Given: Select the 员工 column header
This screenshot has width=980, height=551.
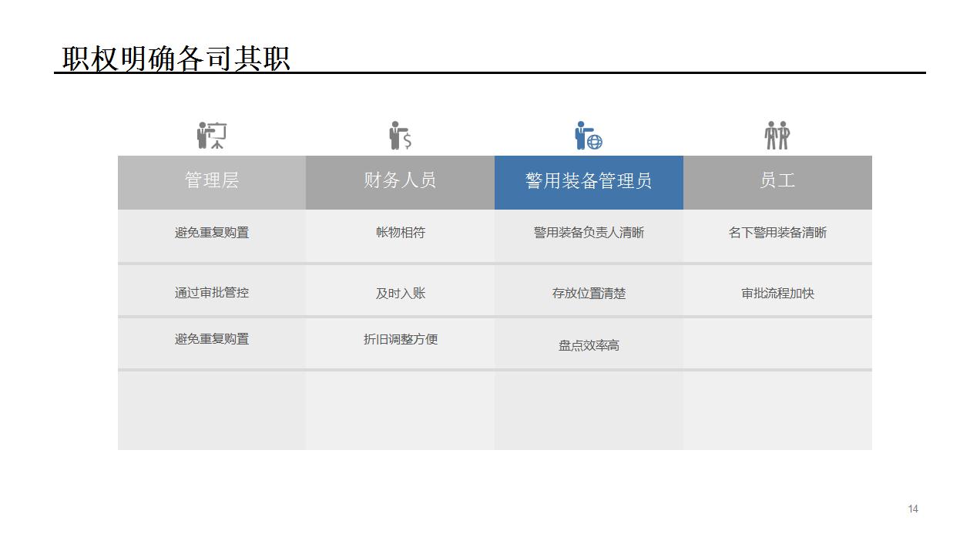Looking at the screenshot, I should pos(777,182).
